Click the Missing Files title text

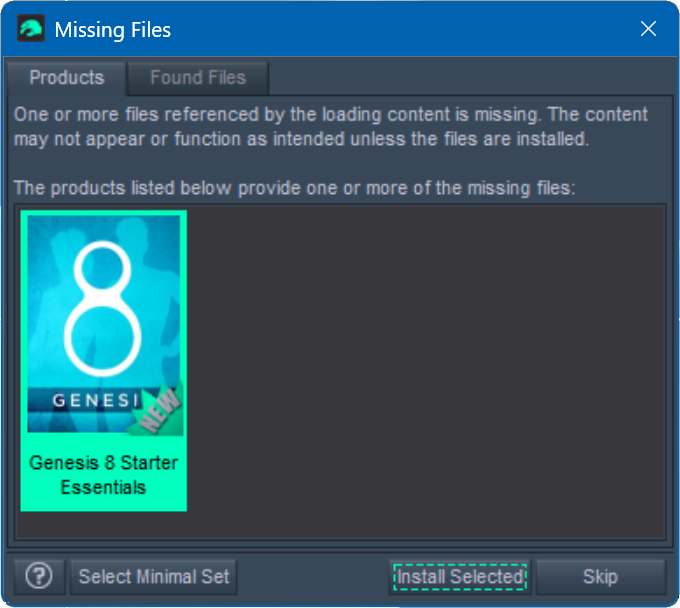113,29
